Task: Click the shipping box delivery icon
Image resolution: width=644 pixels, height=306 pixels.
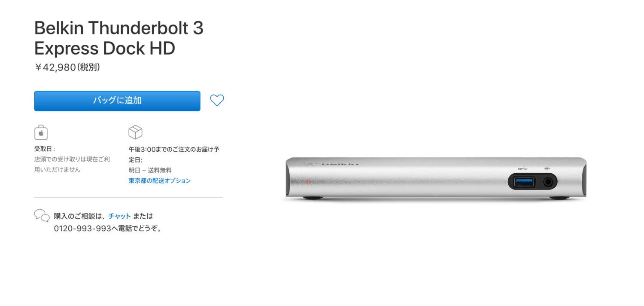Action: 135,132
